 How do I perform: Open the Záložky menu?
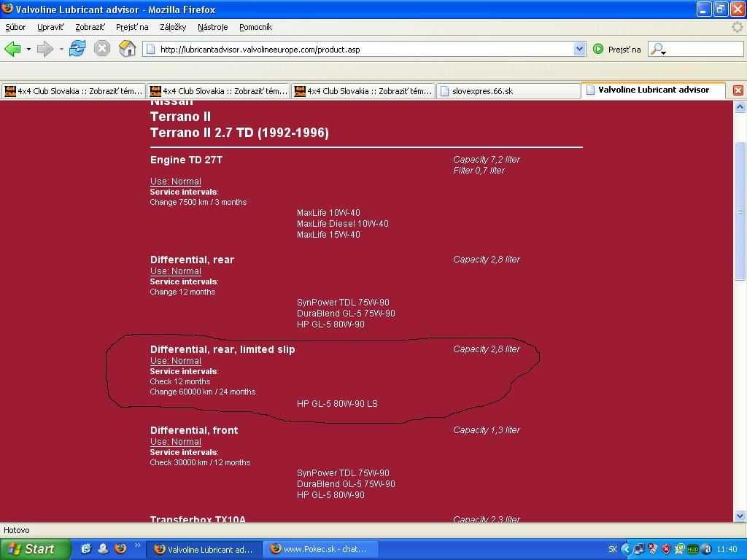173,27
